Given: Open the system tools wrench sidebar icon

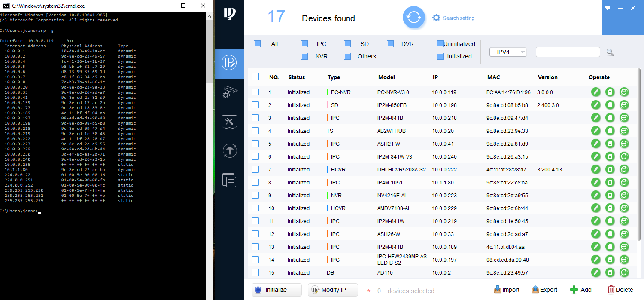Looking at the screenshot, I should coord(229,122).
